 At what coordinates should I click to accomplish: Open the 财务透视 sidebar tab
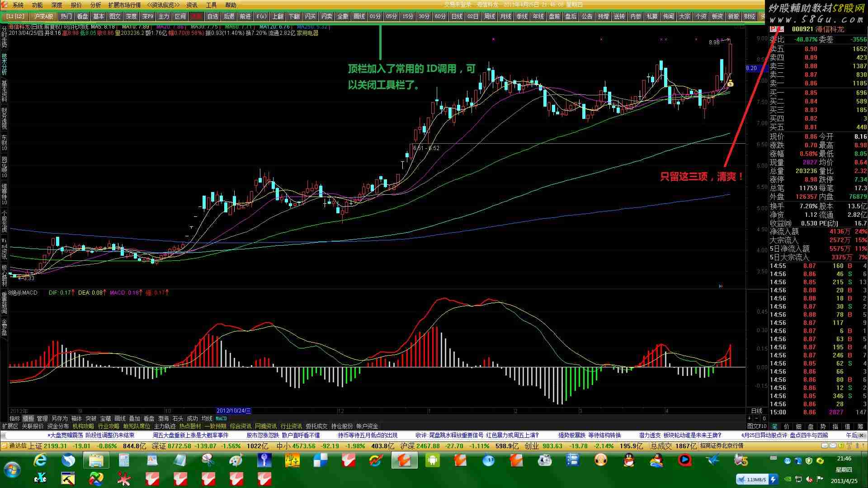click(x=4, y=118)
